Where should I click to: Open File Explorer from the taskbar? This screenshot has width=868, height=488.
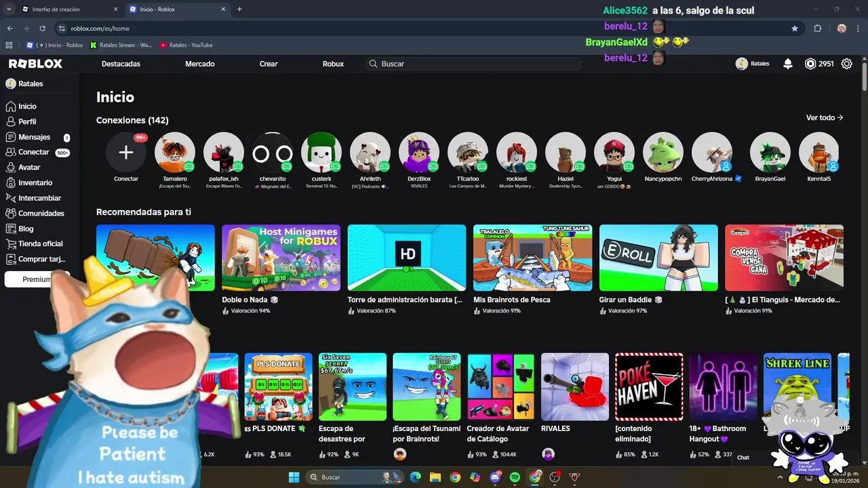coord(435,477)
